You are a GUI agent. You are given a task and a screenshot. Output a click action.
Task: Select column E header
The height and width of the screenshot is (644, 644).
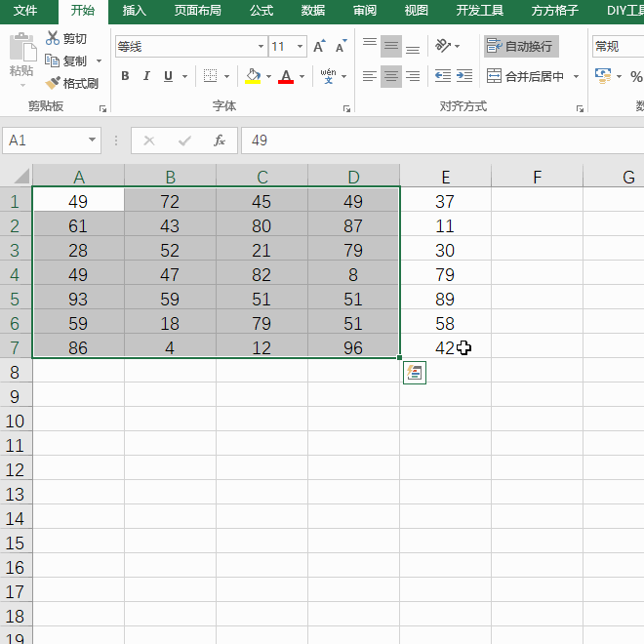(445, 177)
